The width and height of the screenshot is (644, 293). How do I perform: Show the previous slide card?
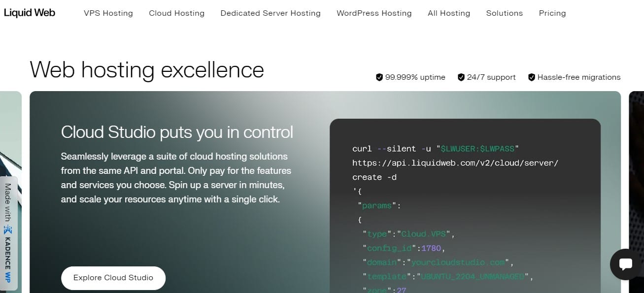click(x=11, y=133)
